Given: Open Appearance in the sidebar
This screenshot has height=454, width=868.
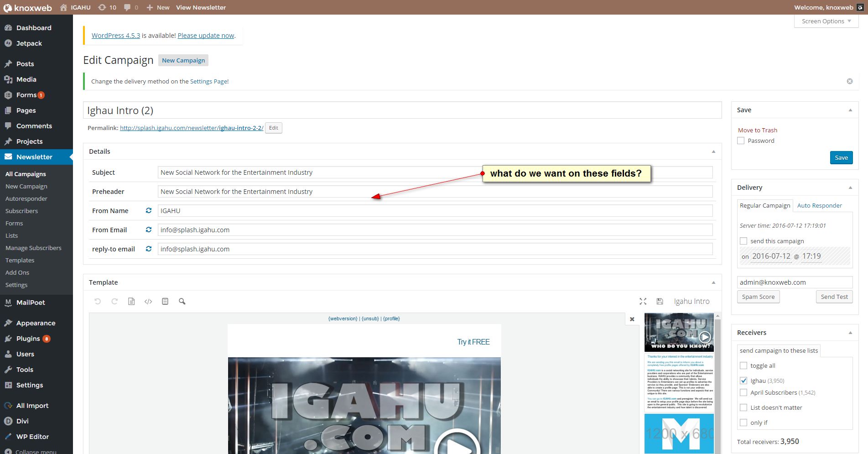Looking at the screenshot, I should click(36, 323).
